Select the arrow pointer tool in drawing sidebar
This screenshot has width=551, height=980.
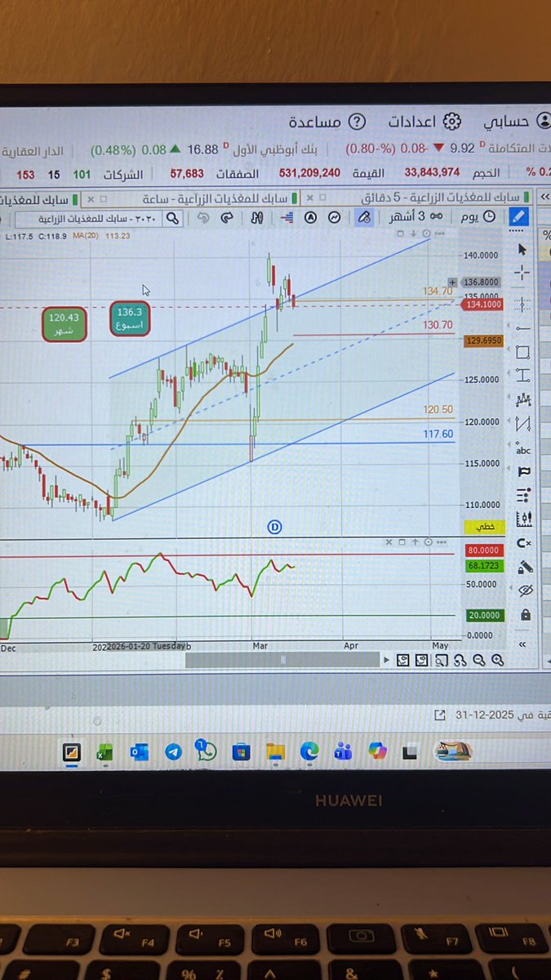523,250
